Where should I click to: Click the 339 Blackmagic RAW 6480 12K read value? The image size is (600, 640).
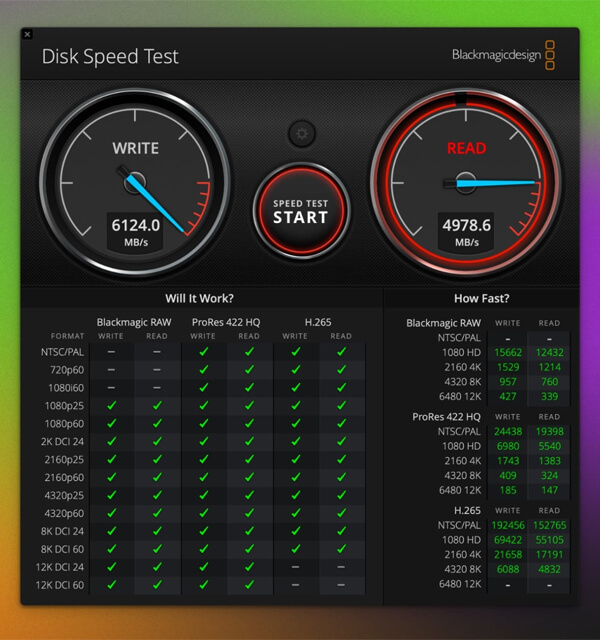549,397
